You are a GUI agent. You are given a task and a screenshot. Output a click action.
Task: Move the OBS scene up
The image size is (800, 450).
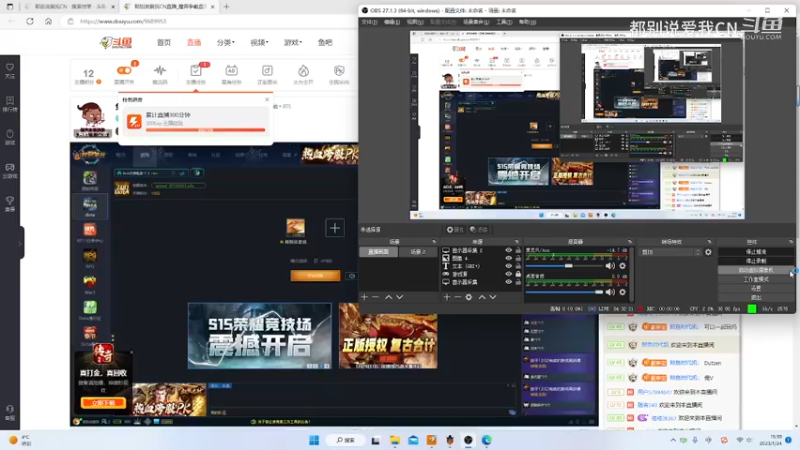click(388, 297)
